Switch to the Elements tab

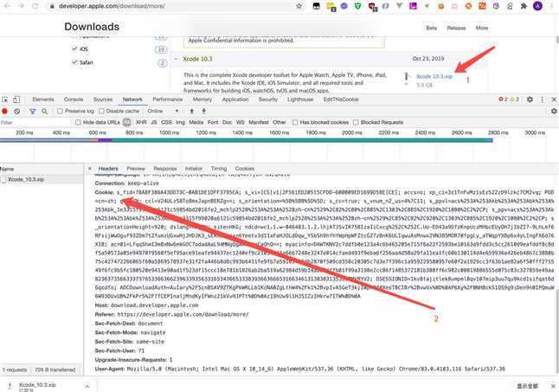click(43, 100)
